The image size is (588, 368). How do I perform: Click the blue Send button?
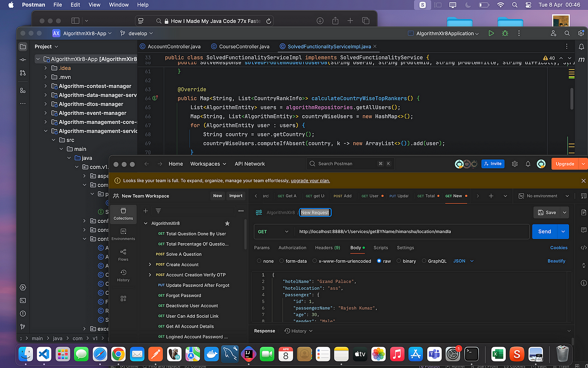545,231
